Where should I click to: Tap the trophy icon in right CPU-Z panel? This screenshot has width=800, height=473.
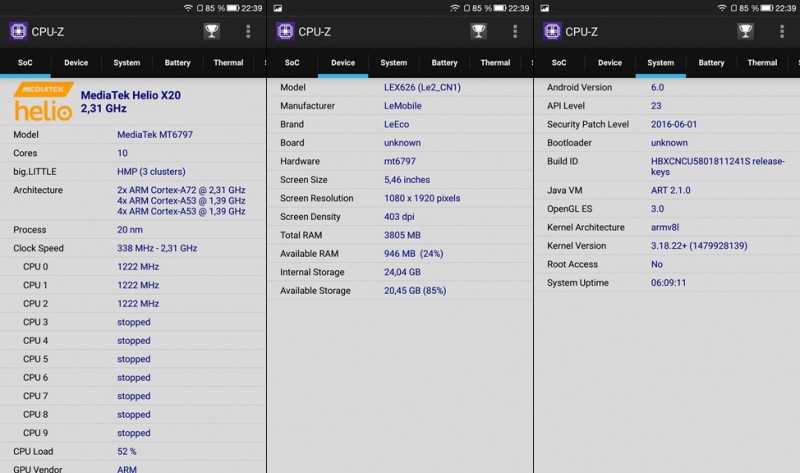pos(745,32)
